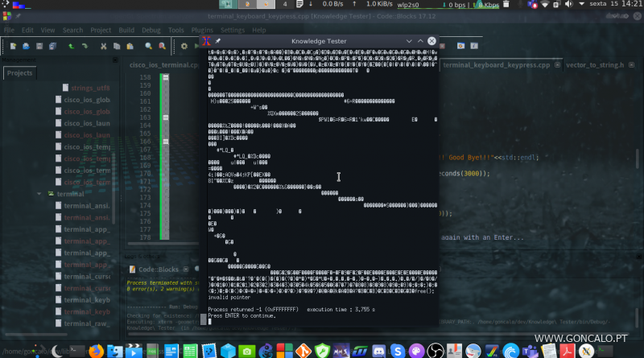Switch to vector_to_string.h editor tab
The image size is (644, 358).
[x=595, y=65]
